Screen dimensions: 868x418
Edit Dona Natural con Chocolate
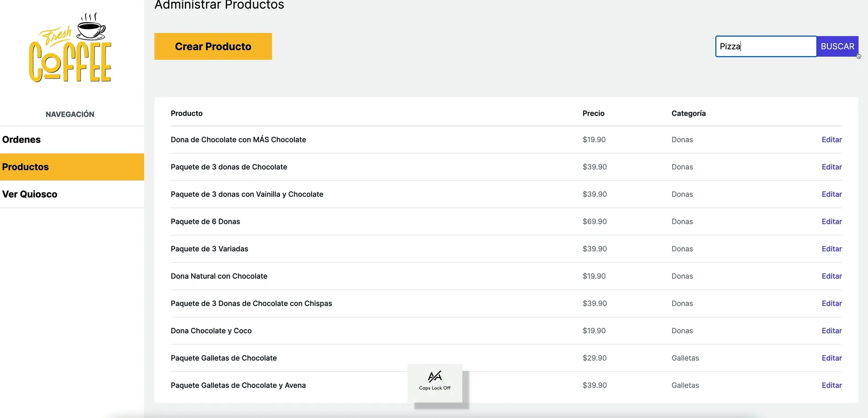point(831,276)
